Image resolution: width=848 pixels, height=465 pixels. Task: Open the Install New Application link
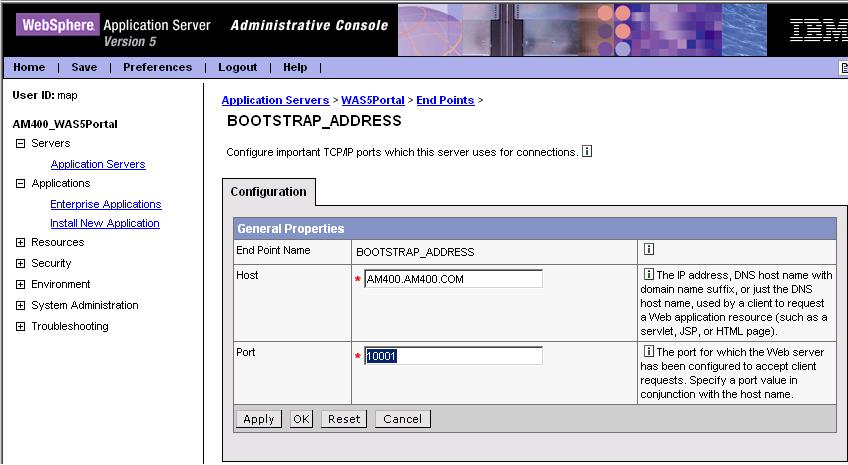(x=105, y=223)
